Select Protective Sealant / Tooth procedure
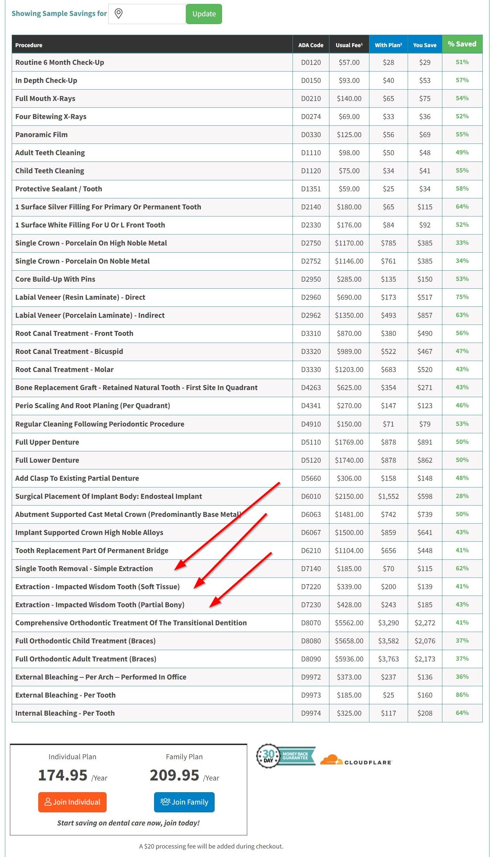This screenshot has height=857, width=504. tap(58, 189)
